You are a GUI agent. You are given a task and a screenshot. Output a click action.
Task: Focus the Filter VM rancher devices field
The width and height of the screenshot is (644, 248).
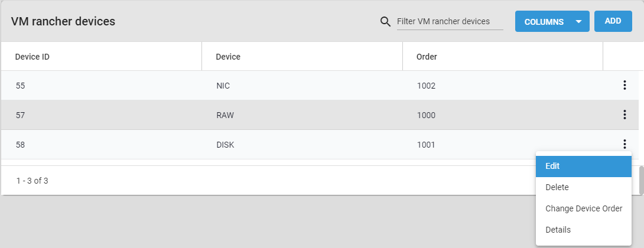pyautogui.click(x=450, y=22)
